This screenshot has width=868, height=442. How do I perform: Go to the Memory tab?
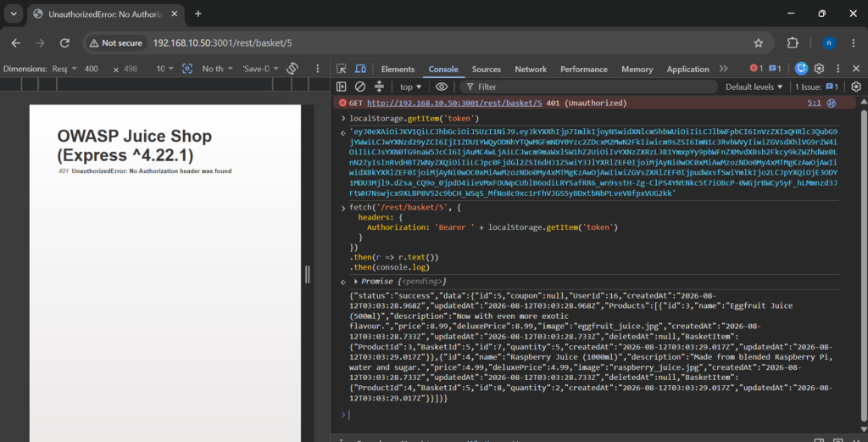[637, 70]
